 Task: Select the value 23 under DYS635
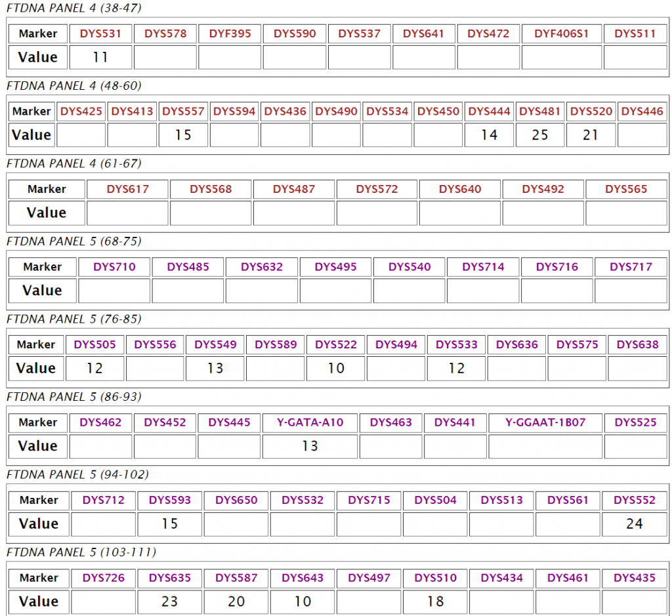click(169, 602)
